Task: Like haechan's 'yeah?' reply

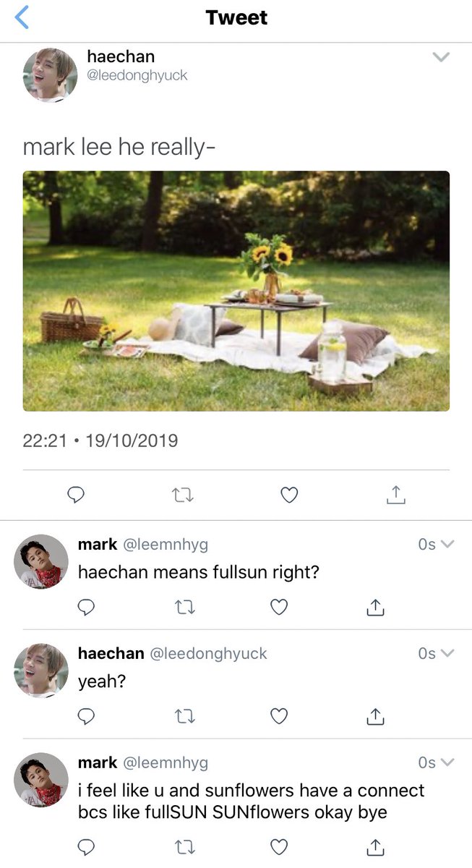Action: click(279, 716)
